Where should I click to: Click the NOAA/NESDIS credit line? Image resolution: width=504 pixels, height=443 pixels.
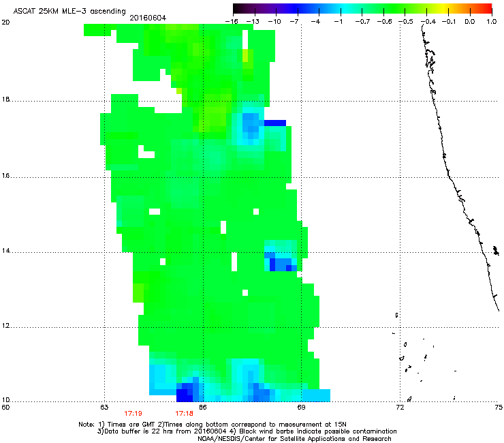pos(294,438)
